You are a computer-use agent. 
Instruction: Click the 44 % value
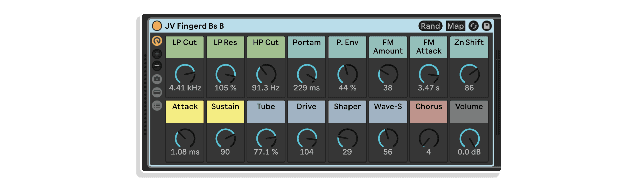pos(347,88)
